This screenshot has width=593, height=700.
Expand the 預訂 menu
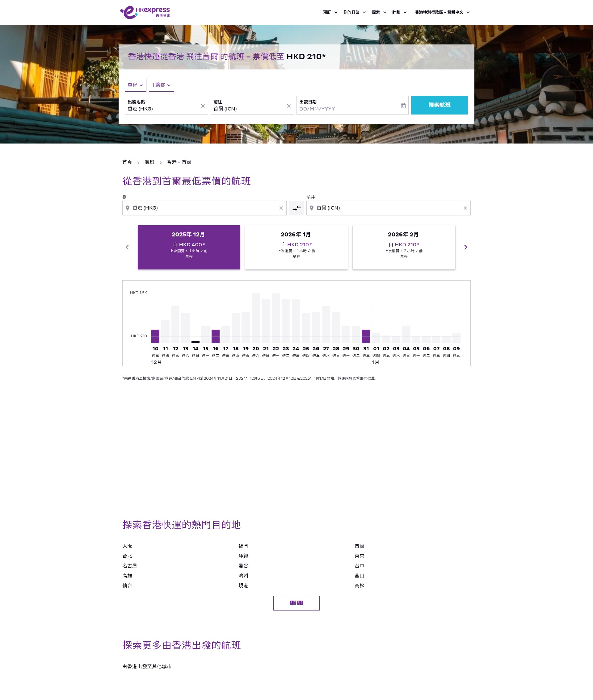[330, 12]
